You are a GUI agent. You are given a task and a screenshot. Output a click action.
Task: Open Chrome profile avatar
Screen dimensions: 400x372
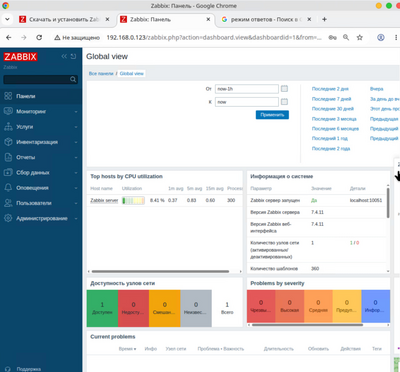click(381, 38)
